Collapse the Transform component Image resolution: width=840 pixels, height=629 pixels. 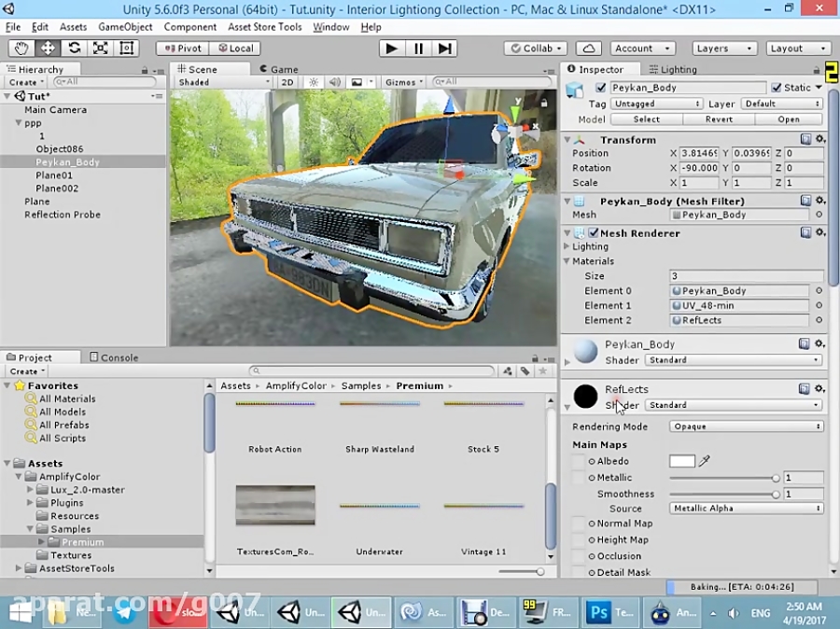(569, 139)
